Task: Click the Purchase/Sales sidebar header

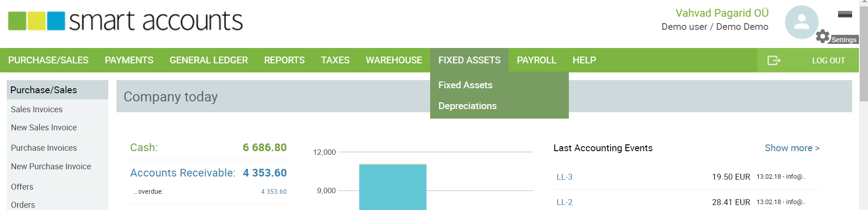Action: coord(58,90)
